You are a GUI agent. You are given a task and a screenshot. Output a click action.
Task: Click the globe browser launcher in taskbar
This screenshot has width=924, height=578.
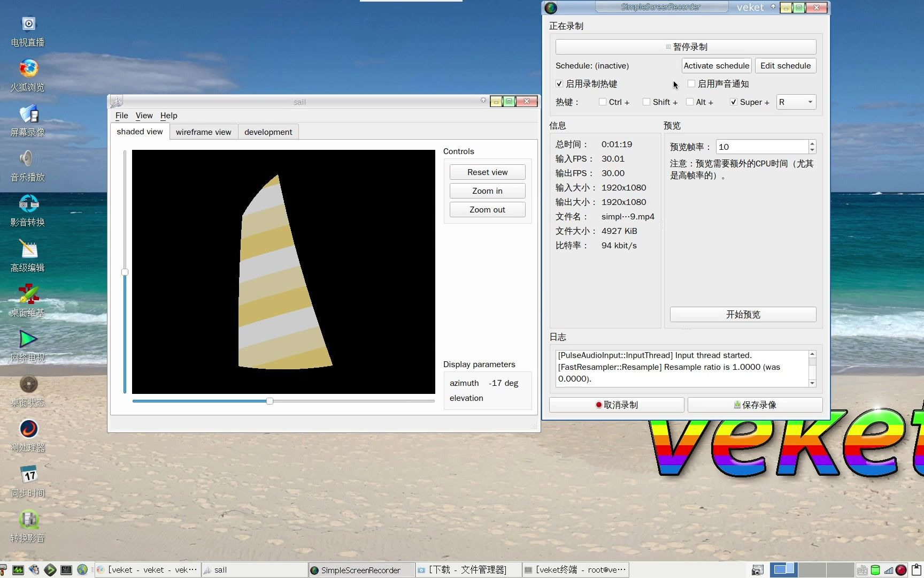tap(82, 570)
